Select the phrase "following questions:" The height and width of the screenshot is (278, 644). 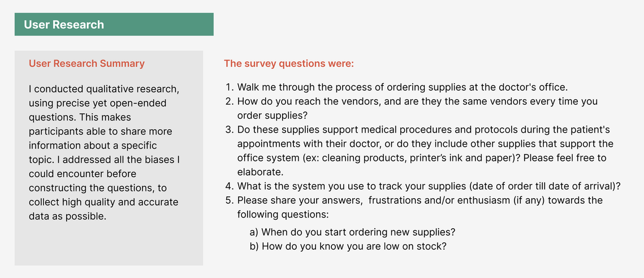pos(283,214)
